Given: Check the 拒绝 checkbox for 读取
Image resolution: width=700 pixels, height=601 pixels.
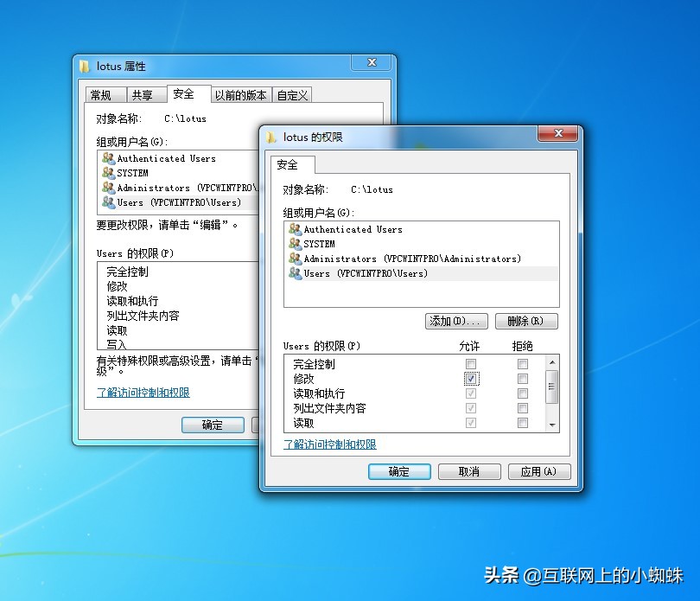Looking at the screenshot, I should click(x=522, y=422).
